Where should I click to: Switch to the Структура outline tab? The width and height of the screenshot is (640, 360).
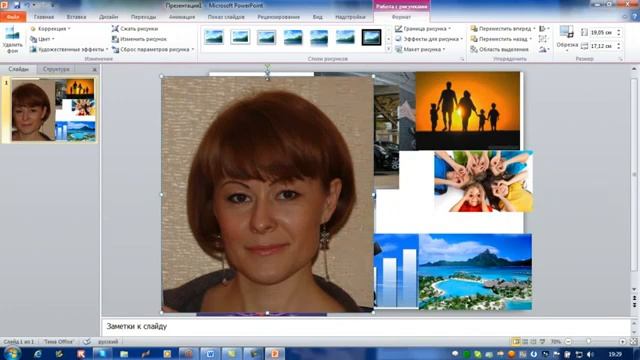click(56, 69)
